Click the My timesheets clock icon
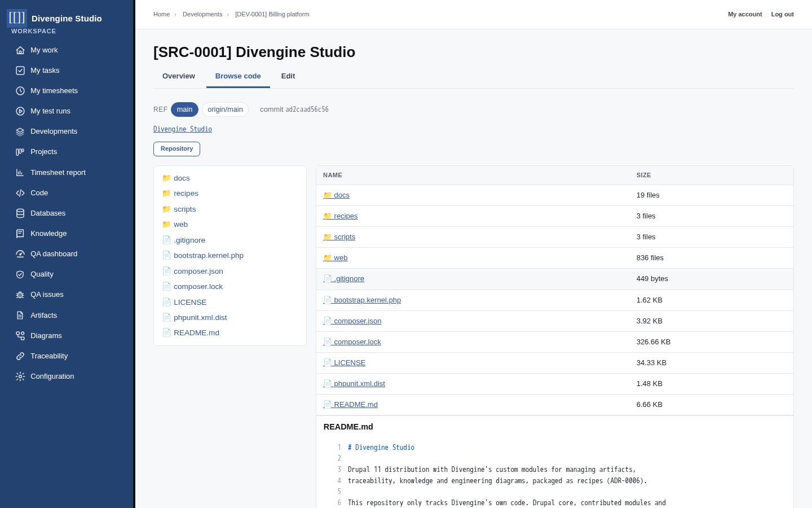 20,91
